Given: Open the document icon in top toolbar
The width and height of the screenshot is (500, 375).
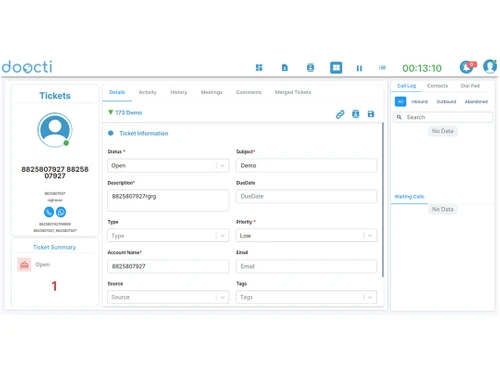Looking at the screenshot, I should coord(285,68).
